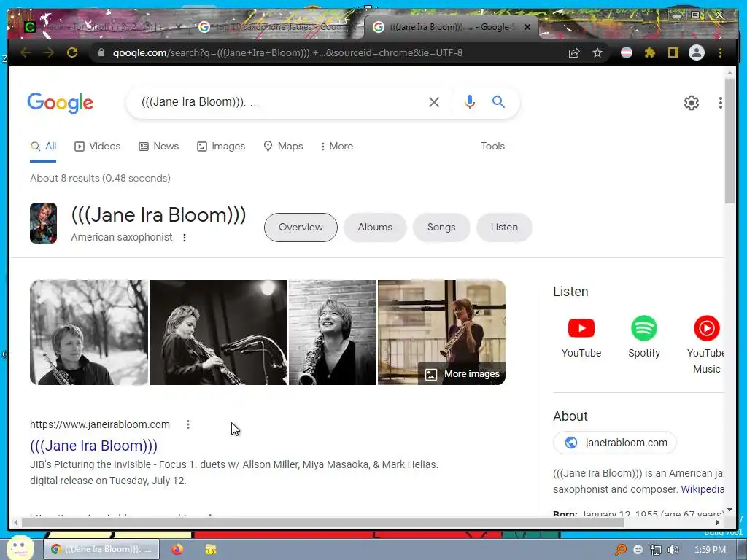Open options dots beside janeirabloom.com URL

(188, 424)
